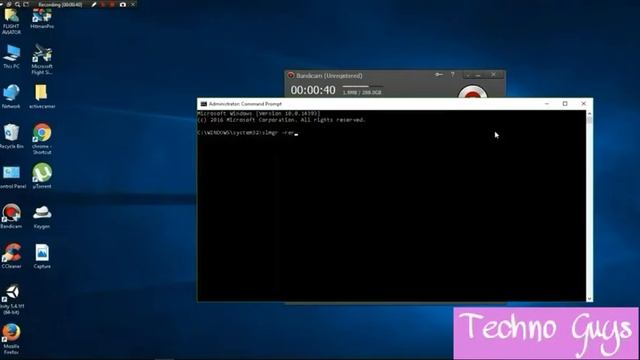
Task: Minimize the Bandicam window
Action: pyautogui.click(x=478, y=75)
